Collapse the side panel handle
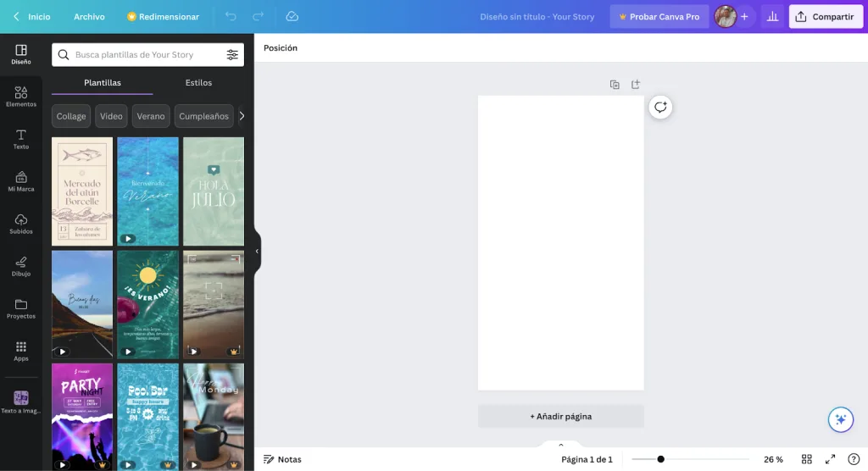 [x=257, y=252]
